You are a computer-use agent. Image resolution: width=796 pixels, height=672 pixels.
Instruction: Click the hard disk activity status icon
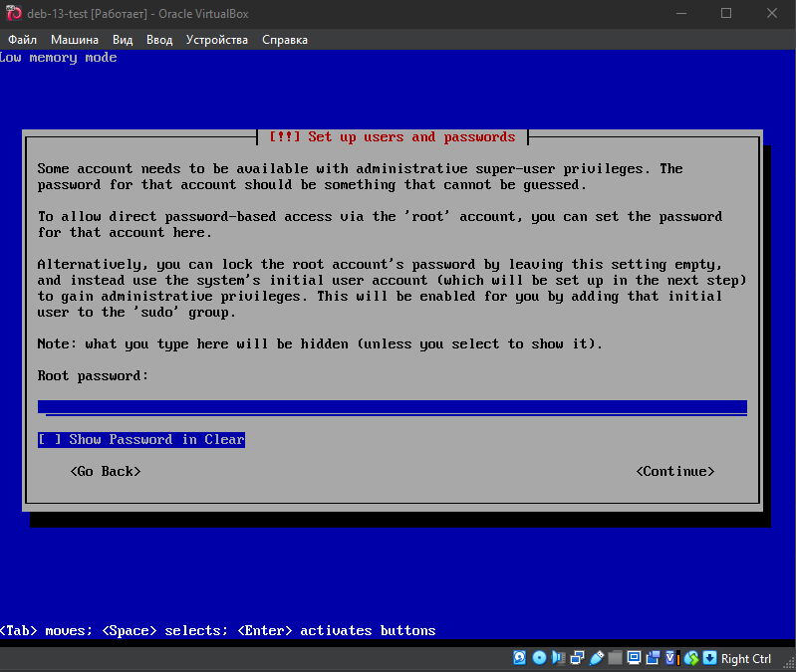pos(520,658)
